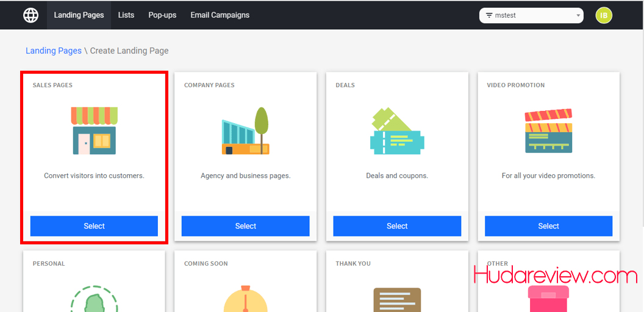The width and height of the screenshot is (644, 312).
Task: Click the Video Promotion clapperboard icon
Action: [548, 131]
